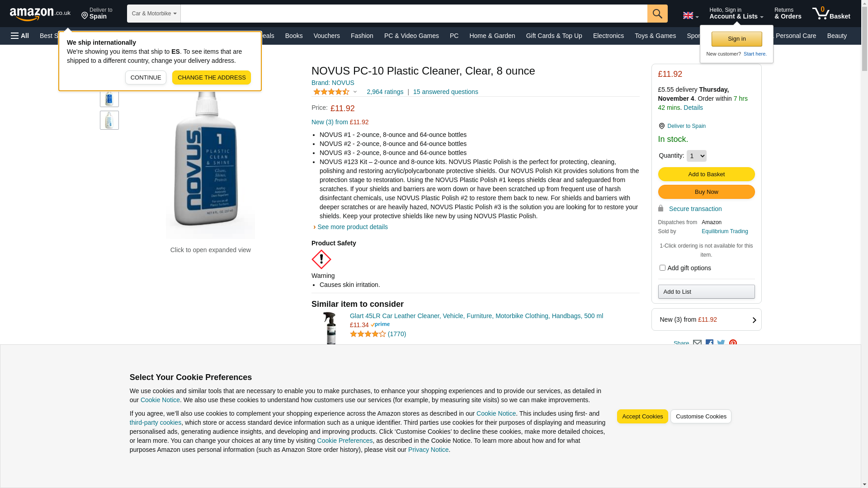Open the language flag selector
The width and height of the screenshot is (868, 488).
point(690,16)
